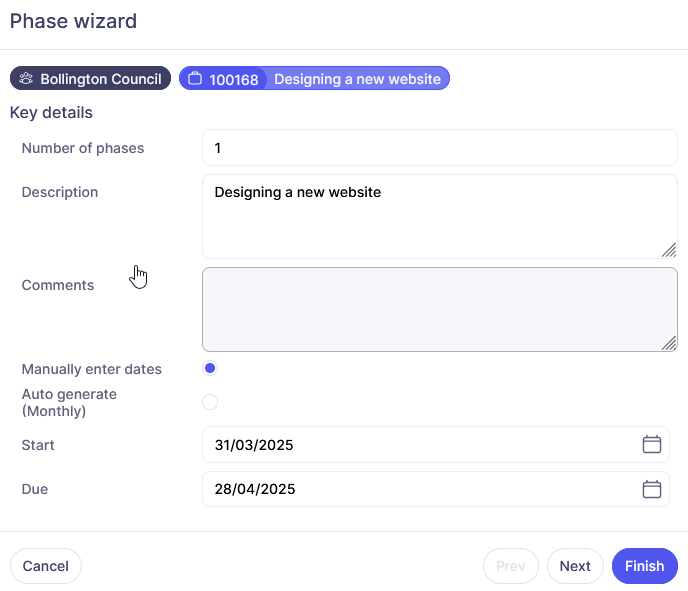Viewport: 688px width, 591px height.
Task: Click the Due date field showing 28/04/2025
Action: coord(420,489)
